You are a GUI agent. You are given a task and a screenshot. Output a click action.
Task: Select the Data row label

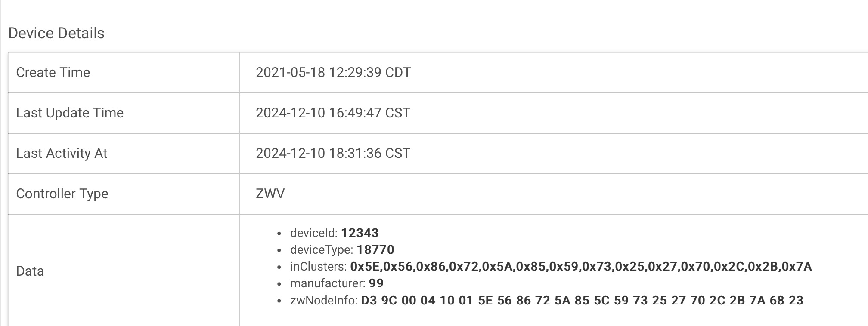[30, 271]
